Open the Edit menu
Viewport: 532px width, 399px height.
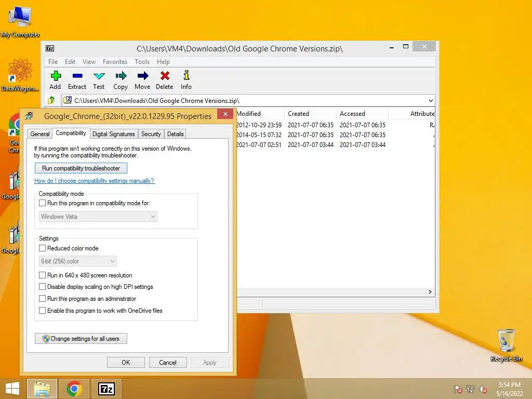[x=70, y=62]
